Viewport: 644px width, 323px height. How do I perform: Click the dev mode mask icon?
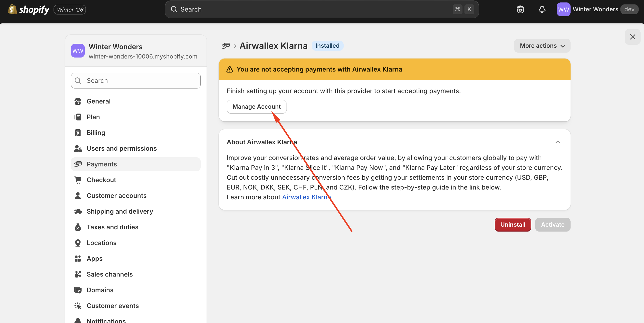[x=520, y=9]
